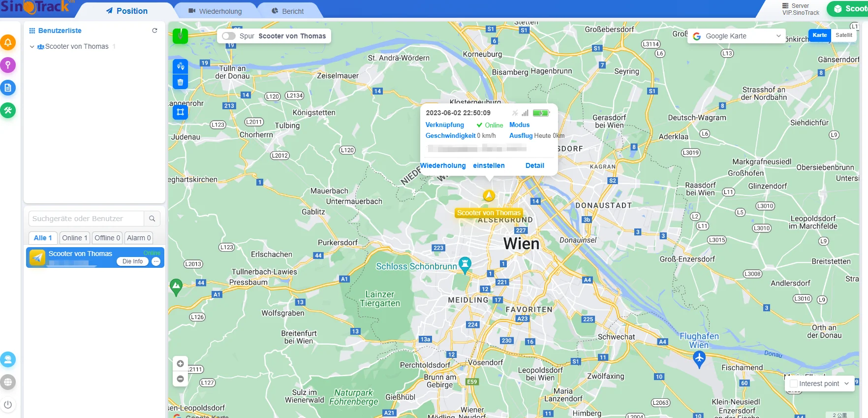
Task: Switch to the Wiederholung tab
Action: [x=216, y=11]
